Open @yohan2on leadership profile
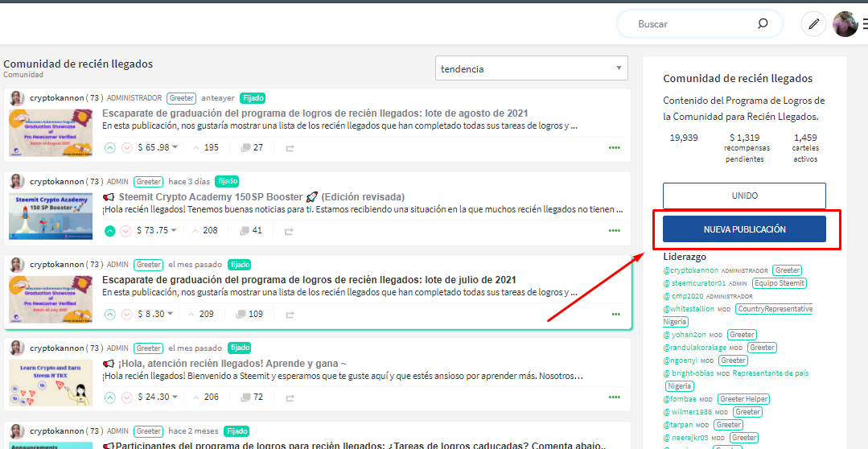 [x=685, y=335]
